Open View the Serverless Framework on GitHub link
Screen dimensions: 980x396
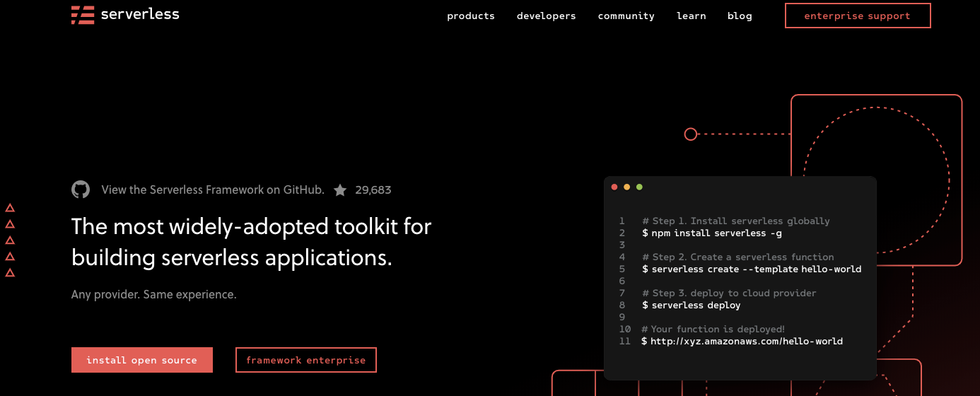(213, 190)
